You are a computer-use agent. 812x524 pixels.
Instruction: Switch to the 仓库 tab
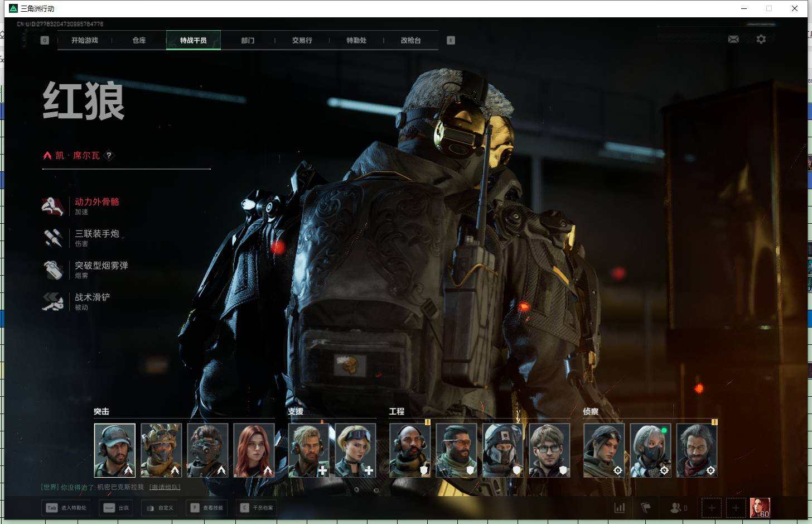click(x=139, y=40)
